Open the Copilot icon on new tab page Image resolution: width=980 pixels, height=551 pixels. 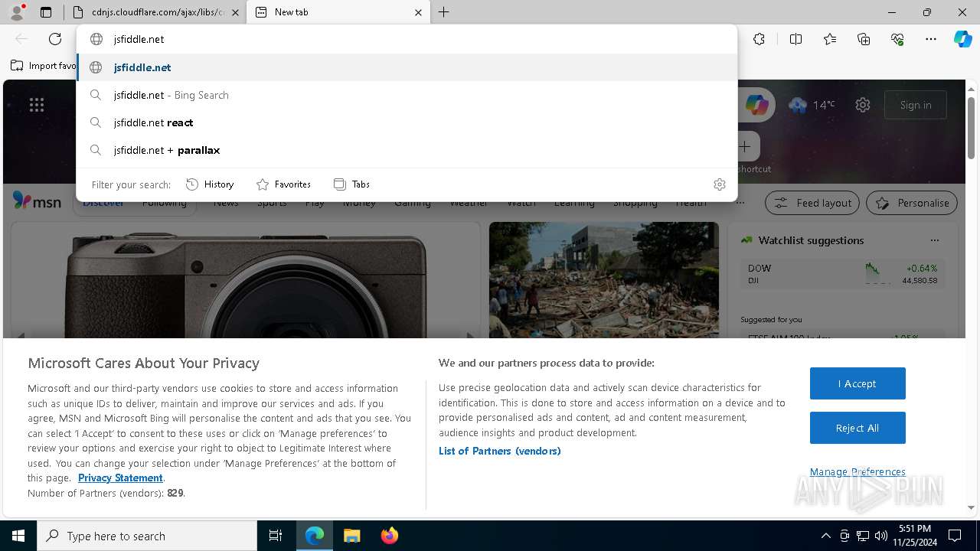click(756, 105)
